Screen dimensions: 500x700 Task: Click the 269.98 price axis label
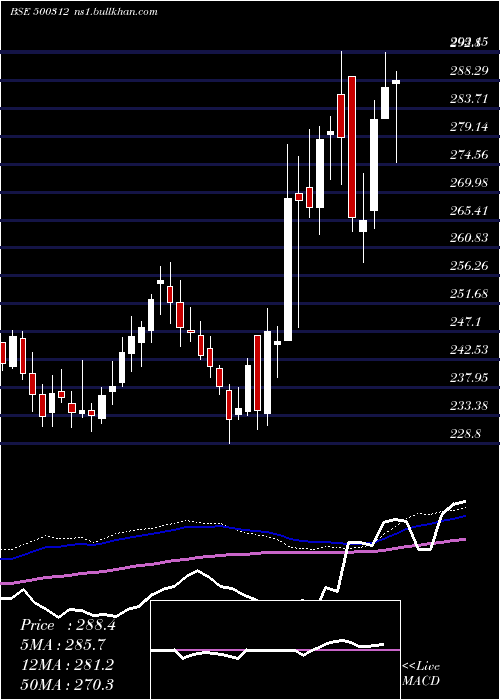pyautogui.click(x=469, y=183)
